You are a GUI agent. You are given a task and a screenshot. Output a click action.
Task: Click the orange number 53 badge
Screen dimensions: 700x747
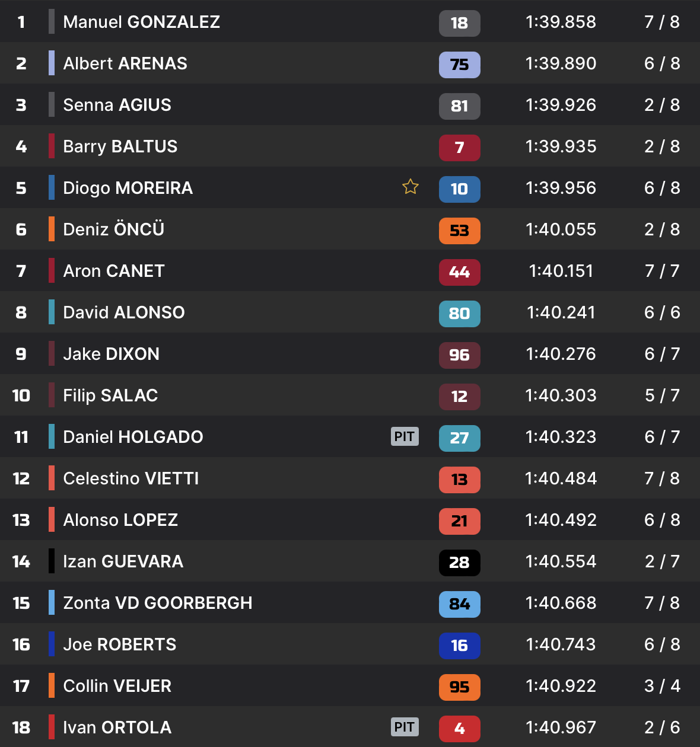click(x=459, y=231)
